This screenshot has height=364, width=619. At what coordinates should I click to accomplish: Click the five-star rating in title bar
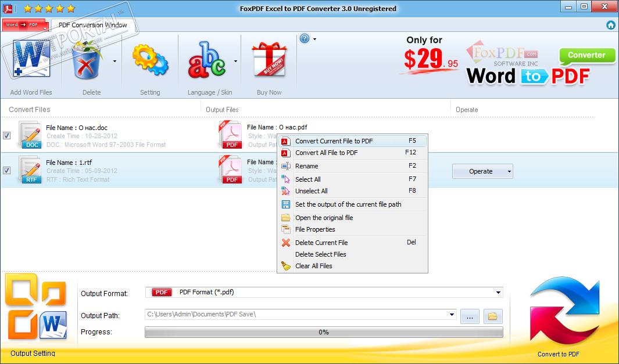[49, 8]
